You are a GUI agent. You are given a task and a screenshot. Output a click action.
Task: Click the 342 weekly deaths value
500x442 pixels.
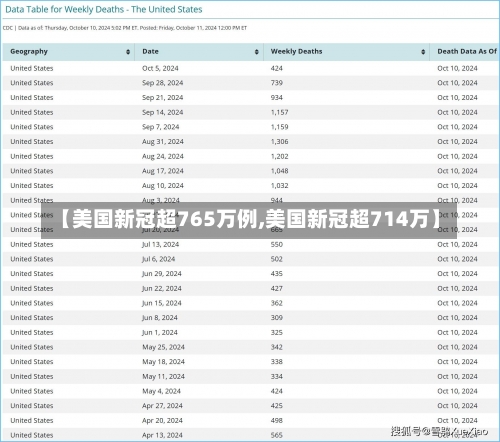(277, 347)
